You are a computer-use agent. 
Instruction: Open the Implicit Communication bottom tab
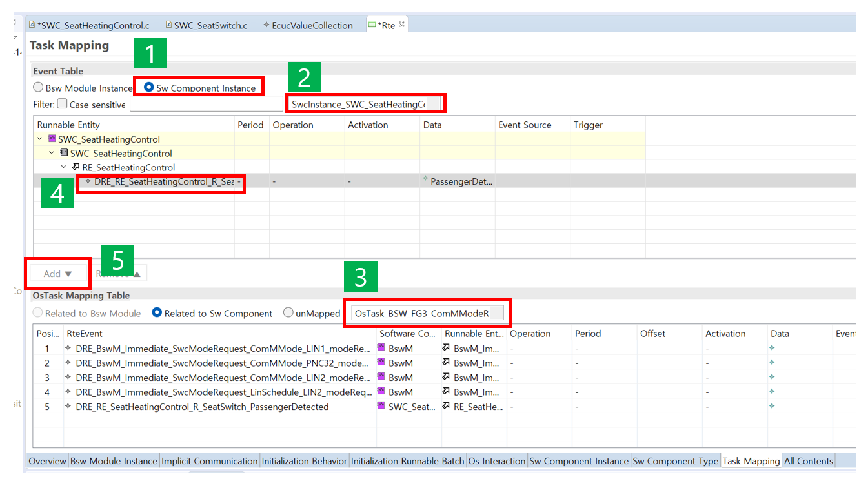tap(209, 461)
